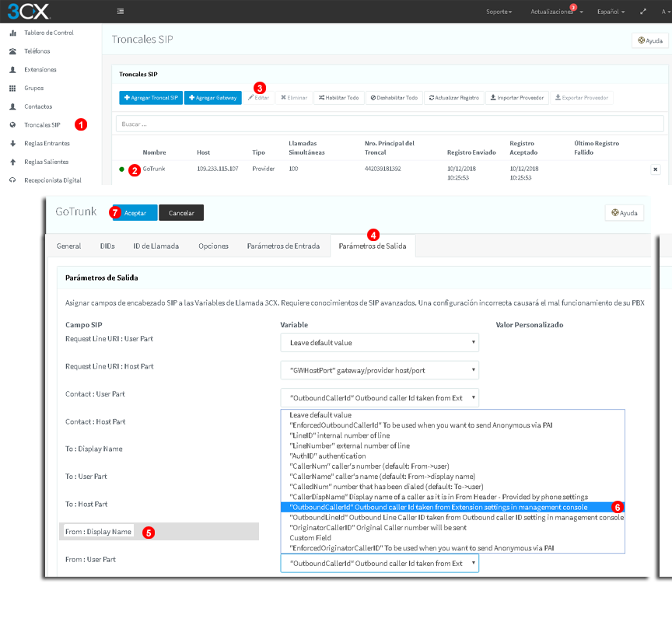Click the fullscreen expand icon in top bar
Image resolution: width=672 pixels, height=622 pixels.
coord(643,12)
